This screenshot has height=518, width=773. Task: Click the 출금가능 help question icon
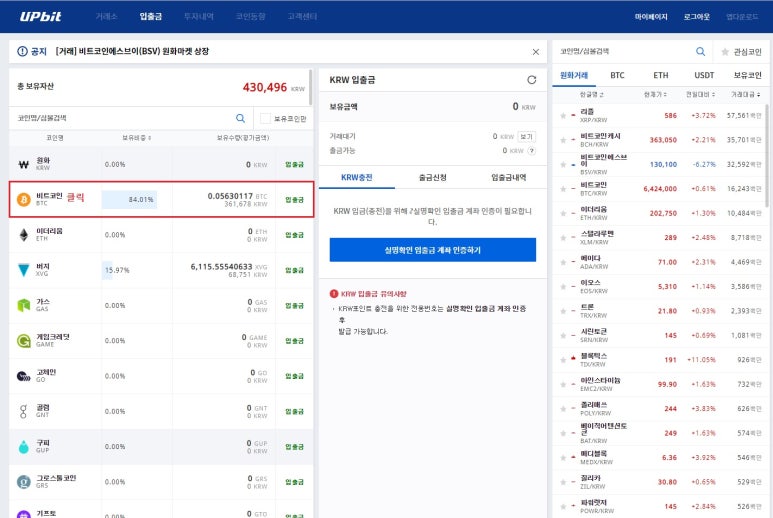531,151
